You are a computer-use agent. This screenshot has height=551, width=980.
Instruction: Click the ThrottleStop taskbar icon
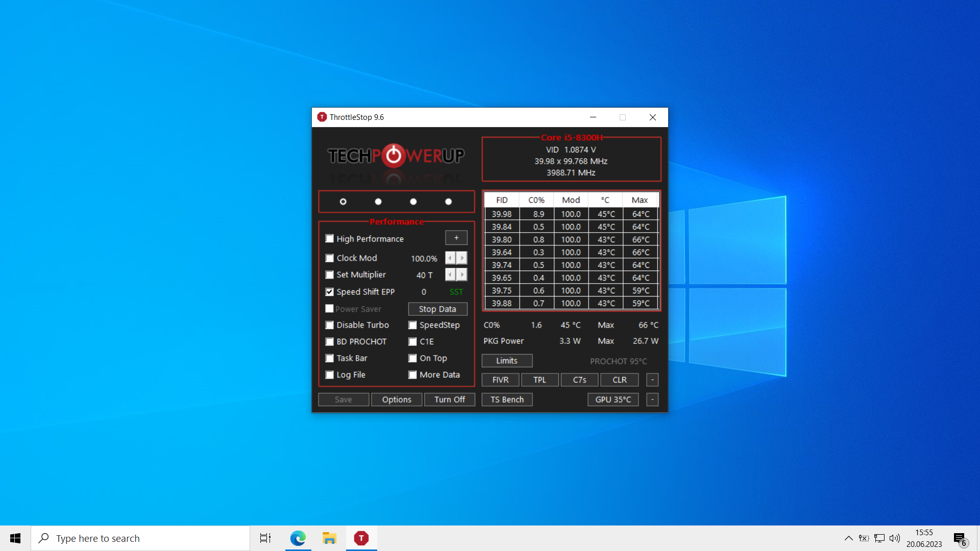[361, 538]
